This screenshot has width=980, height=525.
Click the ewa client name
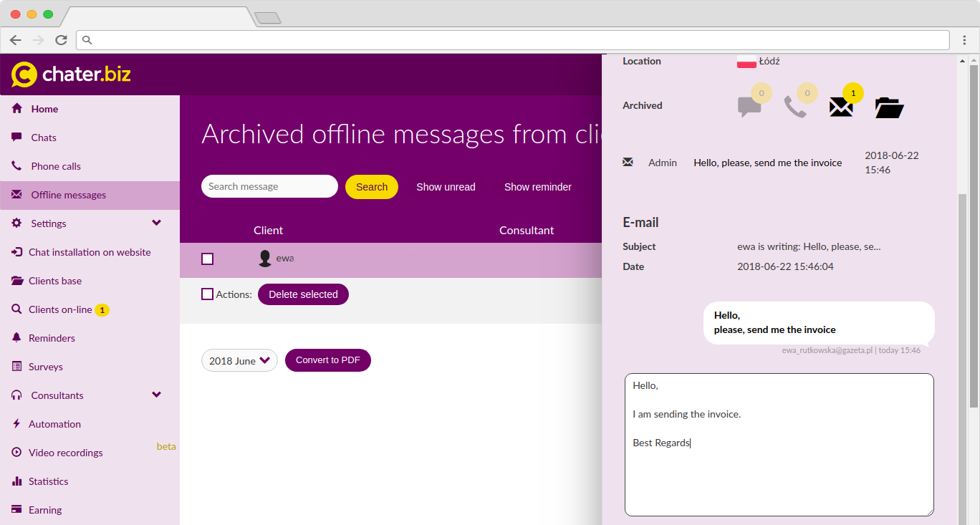tap(285, 258)
